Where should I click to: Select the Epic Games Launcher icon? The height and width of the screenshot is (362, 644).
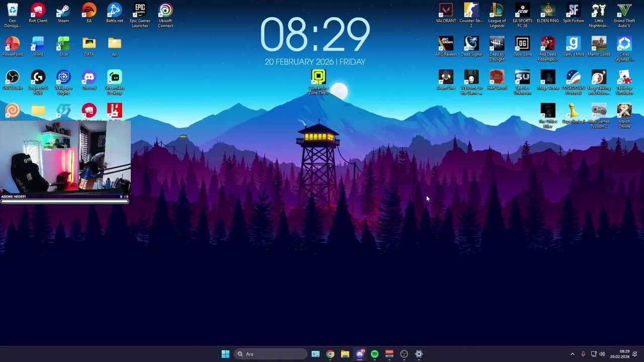(x=140, y=16)
